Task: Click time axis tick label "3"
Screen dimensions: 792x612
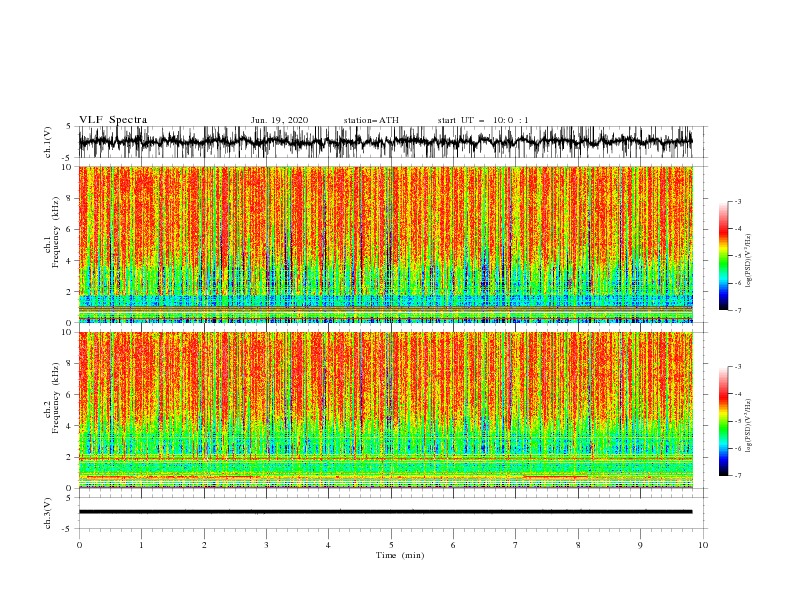Action: pyautogui.click(x=266, y=545)
